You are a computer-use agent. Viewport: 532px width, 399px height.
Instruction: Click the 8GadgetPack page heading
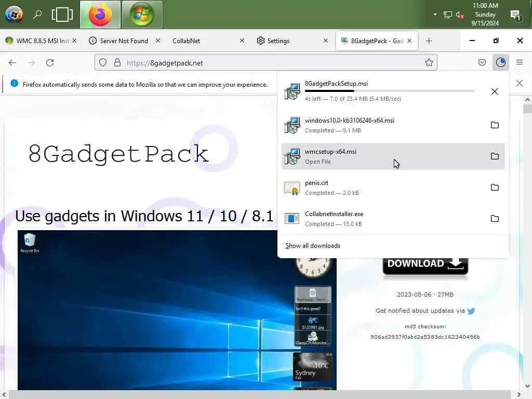point(118,154)
